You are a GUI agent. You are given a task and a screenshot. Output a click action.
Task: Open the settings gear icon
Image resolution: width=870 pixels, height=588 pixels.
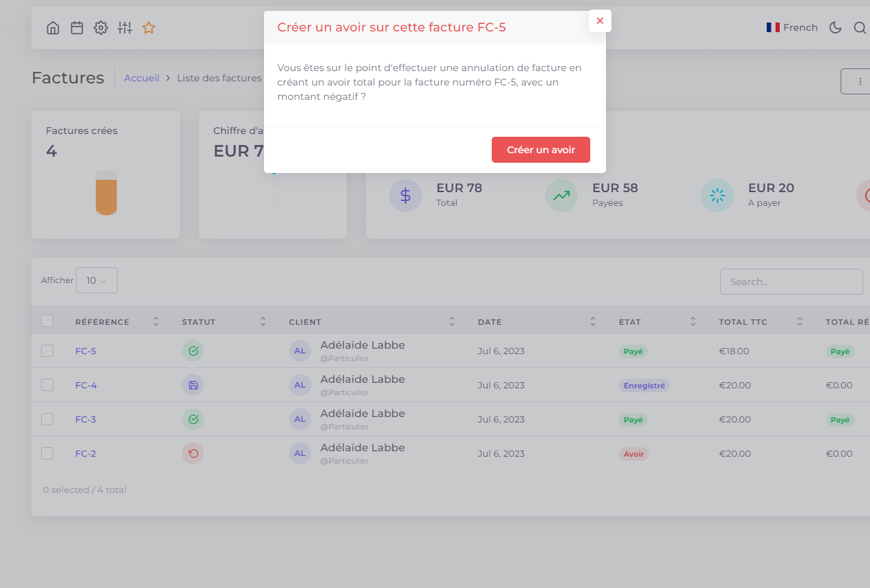(101, 28)
